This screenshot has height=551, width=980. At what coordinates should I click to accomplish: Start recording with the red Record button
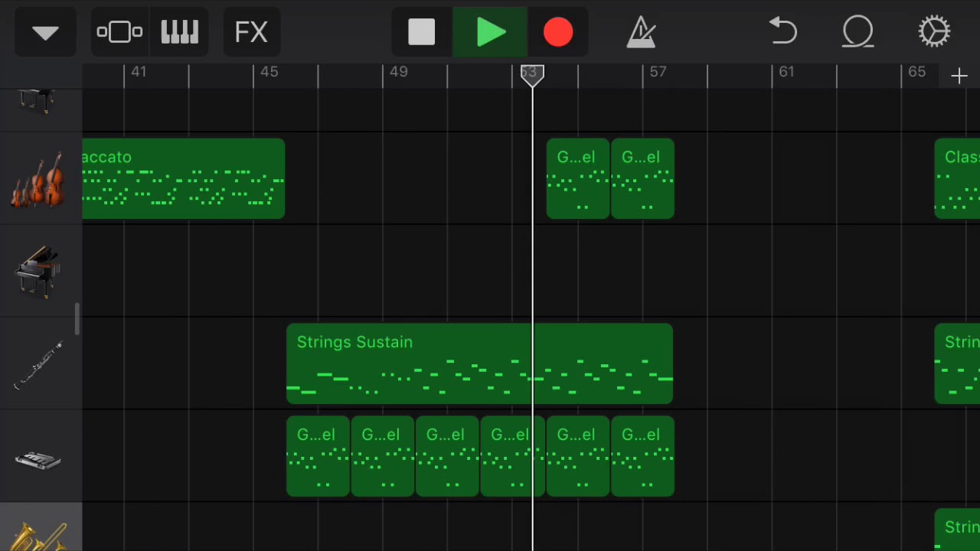tap(558, 32)
